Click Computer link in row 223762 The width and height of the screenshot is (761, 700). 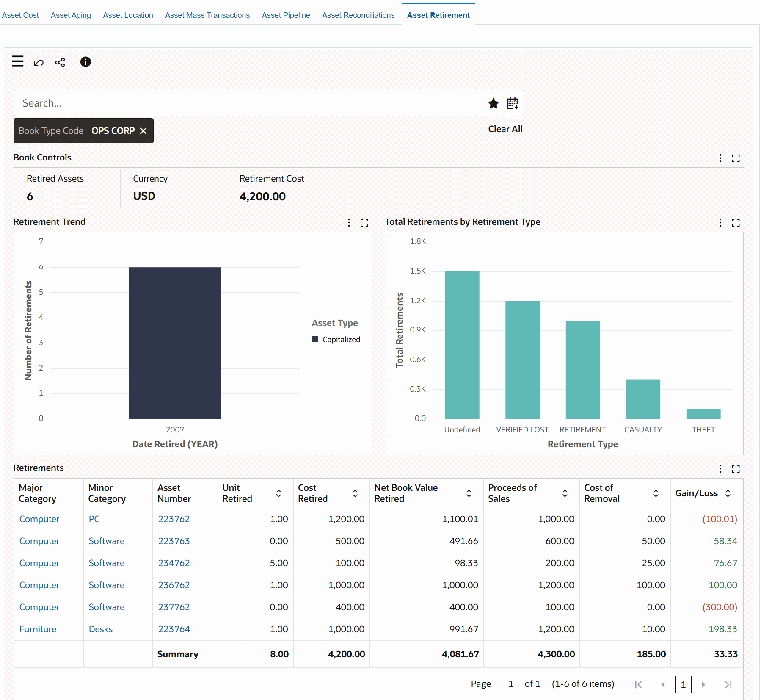click(x=39, y=519)
